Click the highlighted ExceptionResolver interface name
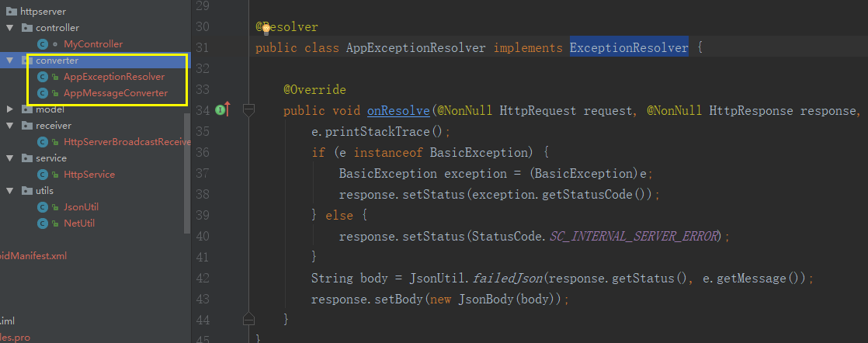The image size is (868, 343). tap(630, 47)
